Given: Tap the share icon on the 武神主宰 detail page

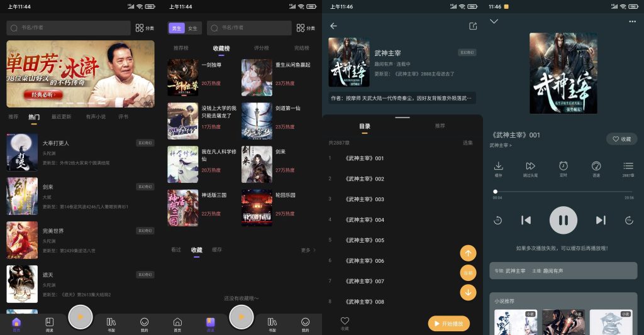Looking at the screenshot, I should pos(473,26).
